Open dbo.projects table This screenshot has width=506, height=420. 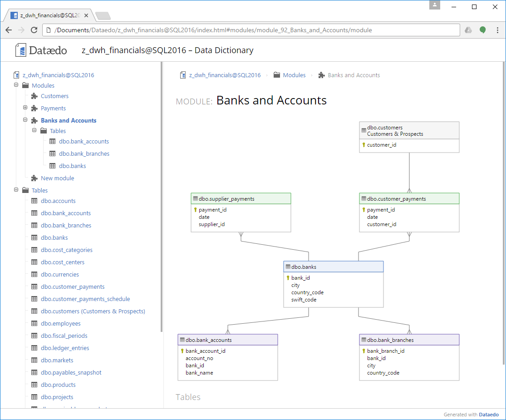[57, 397]
